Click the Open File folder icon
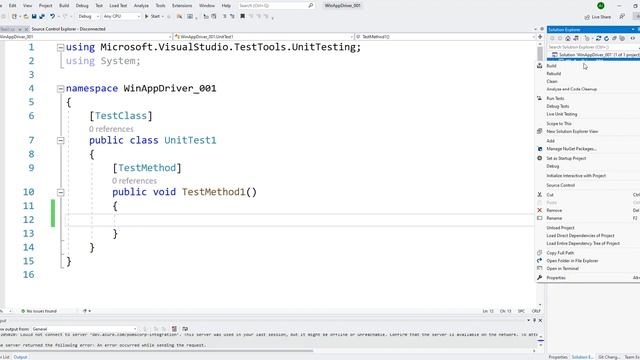Viewport: 640px width, 360px height. (x=26, y=16)
